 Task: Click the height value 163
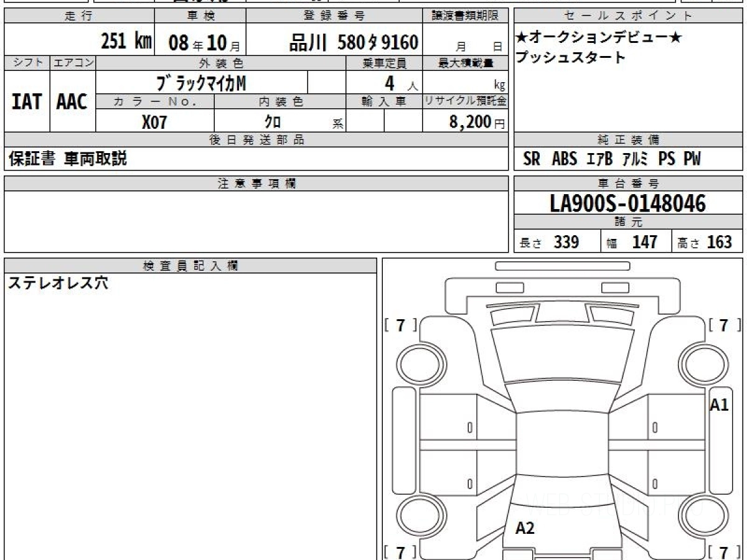coord(720,242)
